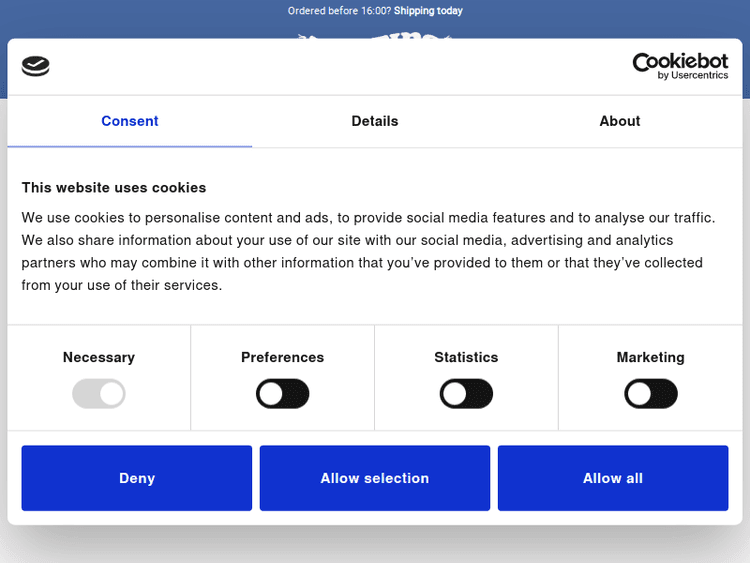Click the Necessary category label
The height and width of the screenshot is (563, 750).
pos(99,357)
